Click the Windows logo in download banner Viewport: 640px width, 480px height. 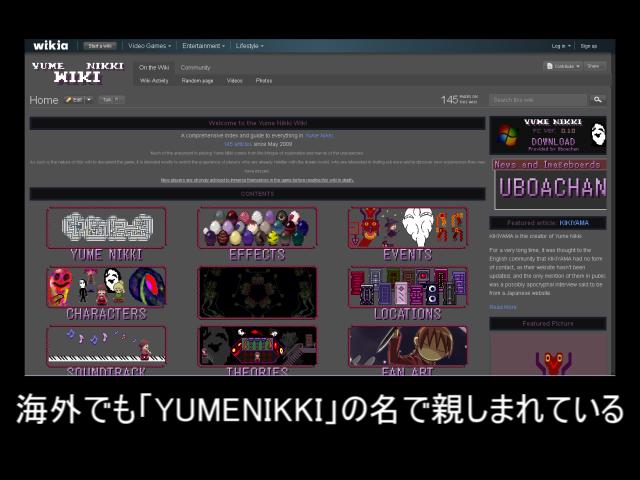(x=507, y=136)
